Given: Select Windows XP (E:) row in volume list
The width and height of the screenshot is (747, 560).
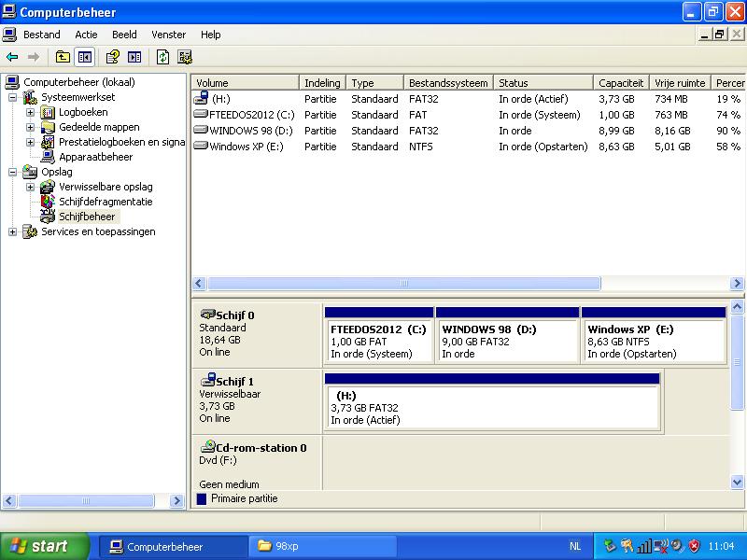Looking at the screenshot, I should [467, 147].
